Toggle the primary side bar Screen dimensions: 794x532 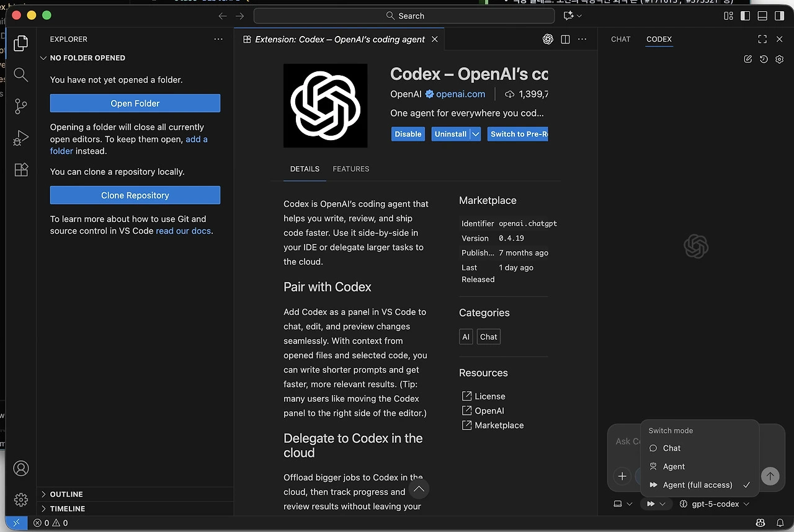(745, 16)
